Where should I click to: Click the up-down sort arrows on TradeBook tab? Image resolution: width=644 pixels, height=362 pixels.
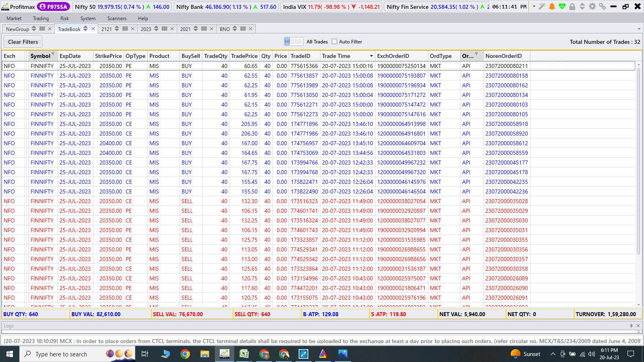85,29
